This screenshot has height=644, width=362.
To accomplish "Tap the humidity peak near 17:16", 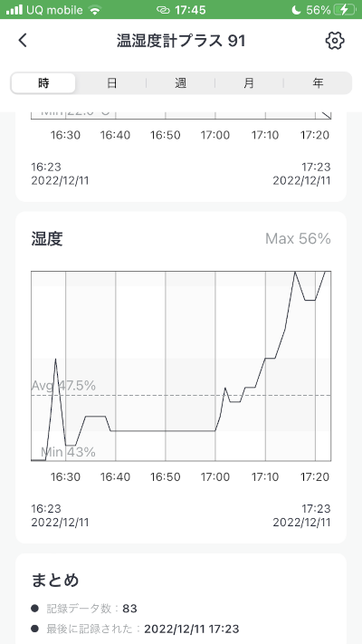I will pos(295,273).
